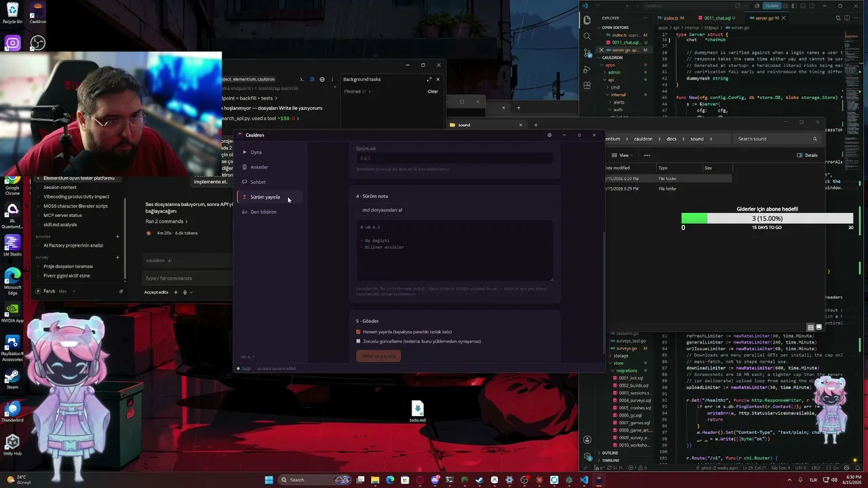Screen dimensions: 868x488
Task: Select the server.go editor tab
Action: [766, 18]
